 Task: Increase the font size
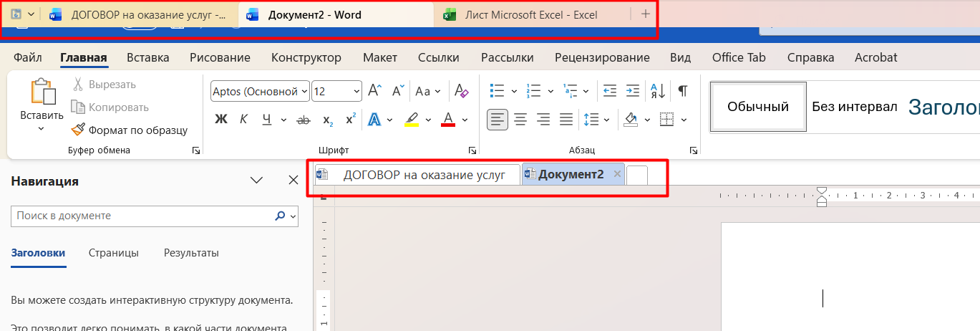point(374,91)
